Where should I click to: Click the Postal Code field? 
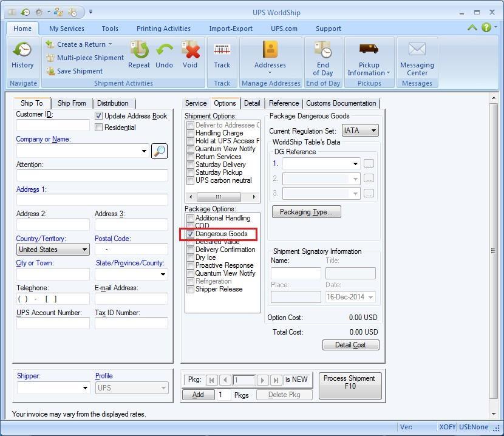click(x=131, y=249)
